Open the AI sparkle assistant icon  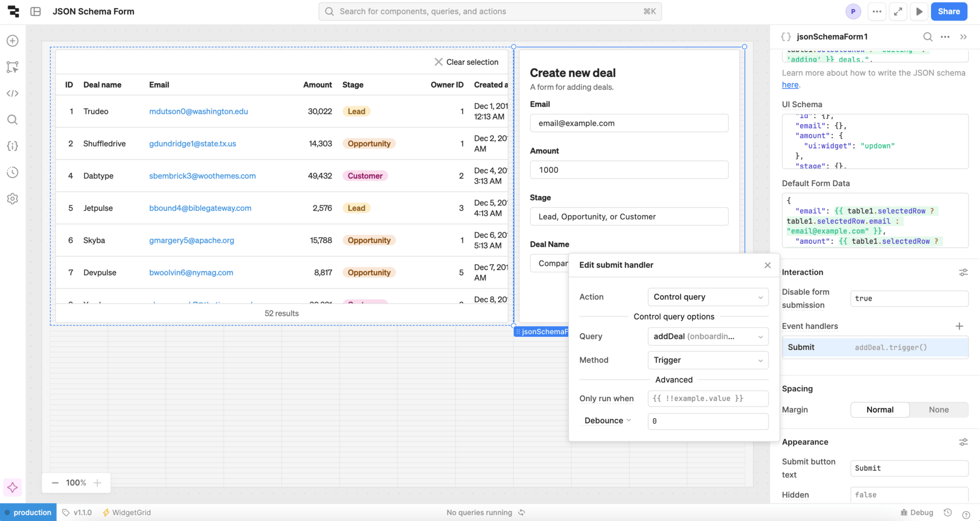(x=13, y=487)
